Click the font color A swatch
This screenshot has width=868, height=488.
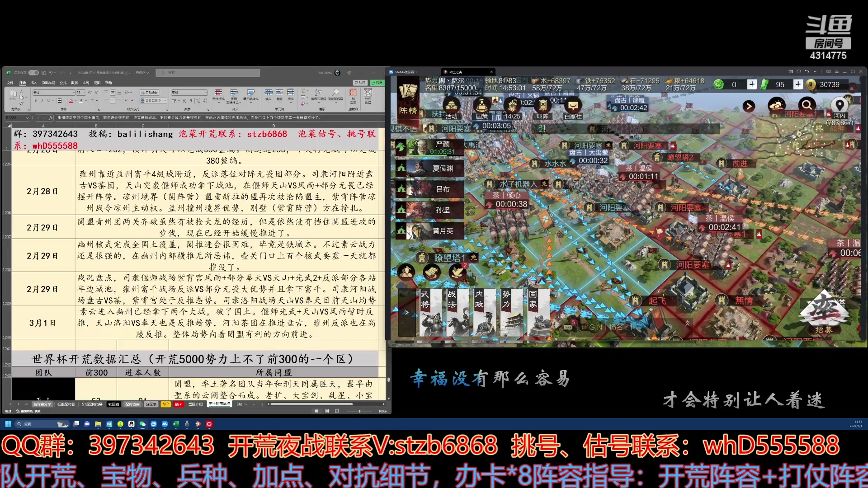click(81, 101)
